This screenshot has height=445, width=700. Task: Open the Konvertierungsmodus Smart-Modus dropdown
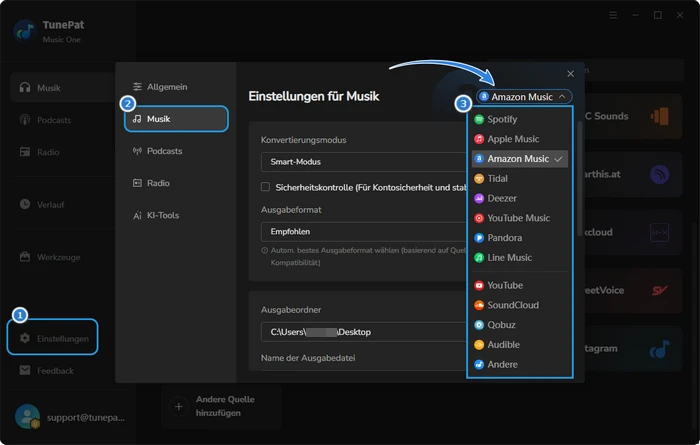click(363, 162)
